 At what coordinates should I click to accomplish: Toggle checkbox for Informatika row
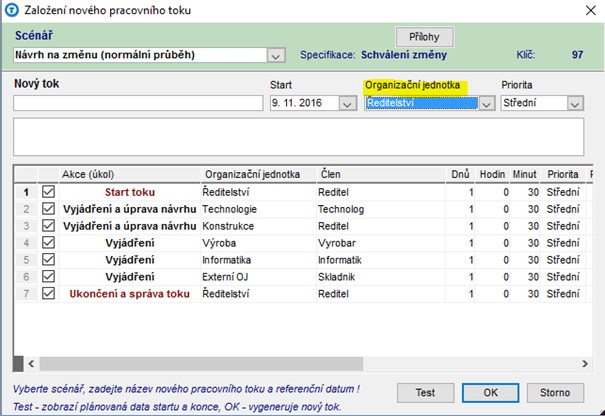click(x=48, y=260)
